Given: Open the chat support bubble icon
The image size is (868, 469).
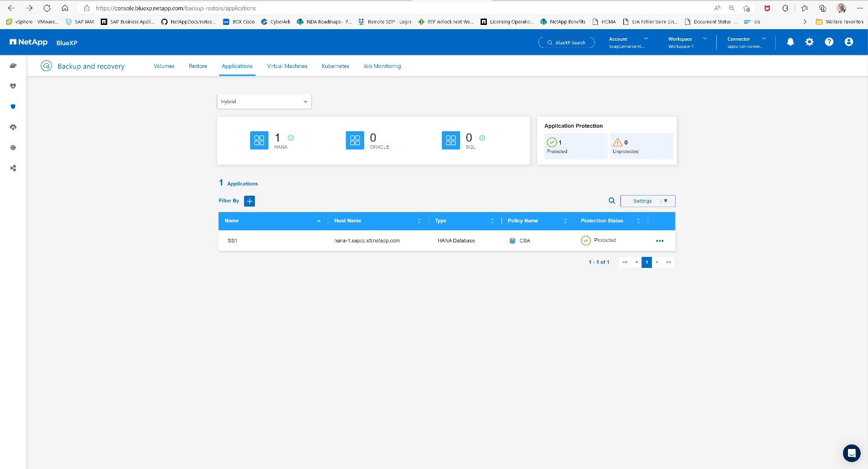Looking at the screenshot, I should (x=852, y=453).
